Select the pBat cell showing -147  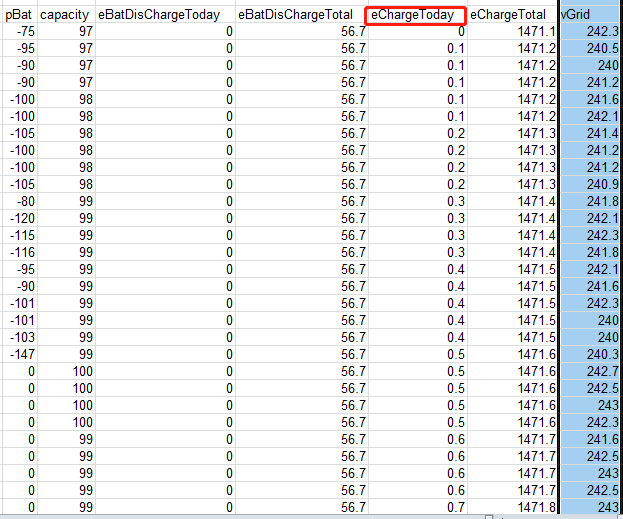point(19,354)
